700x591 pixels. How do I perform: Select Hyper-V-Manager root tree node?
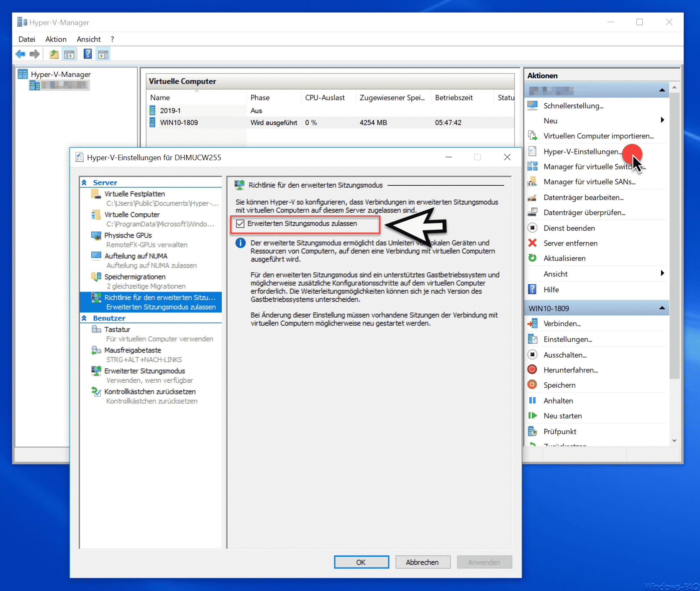pyautogui.click(x=61, y=74)
